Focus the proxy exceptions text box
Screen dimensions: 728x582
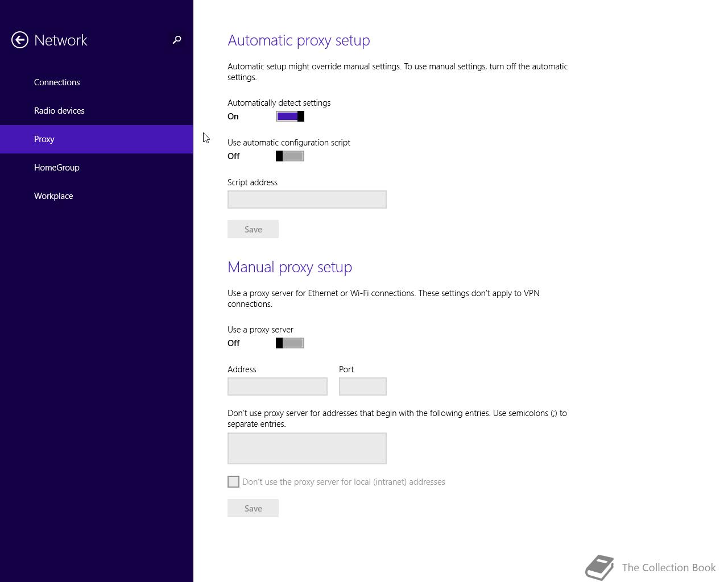tap(307, 448)
